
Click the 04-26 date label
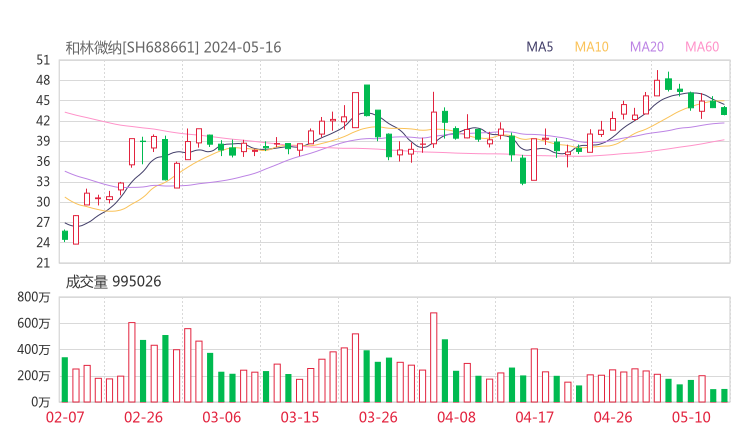[x=613, y=417]
